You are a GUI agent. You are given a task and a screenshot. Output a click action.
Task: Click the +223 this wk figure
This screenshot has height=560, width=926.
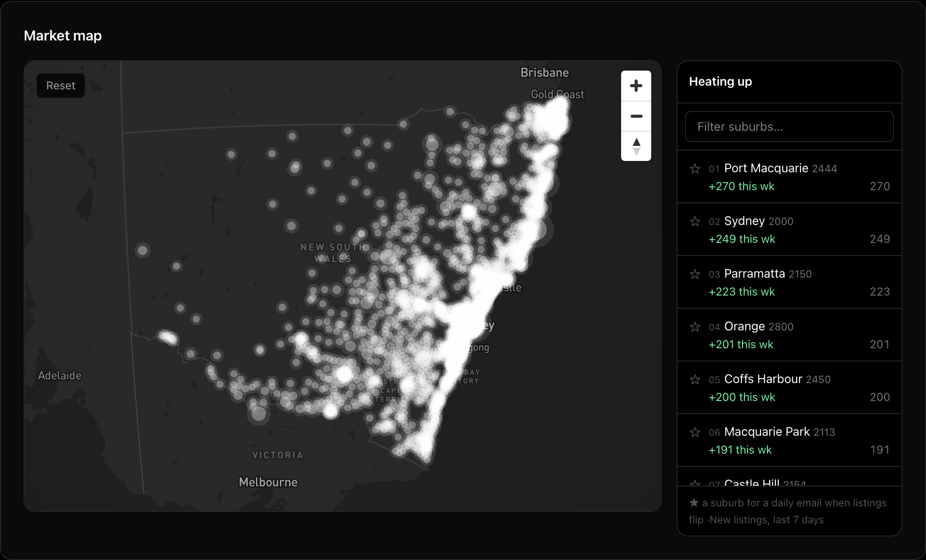point(742,292)
